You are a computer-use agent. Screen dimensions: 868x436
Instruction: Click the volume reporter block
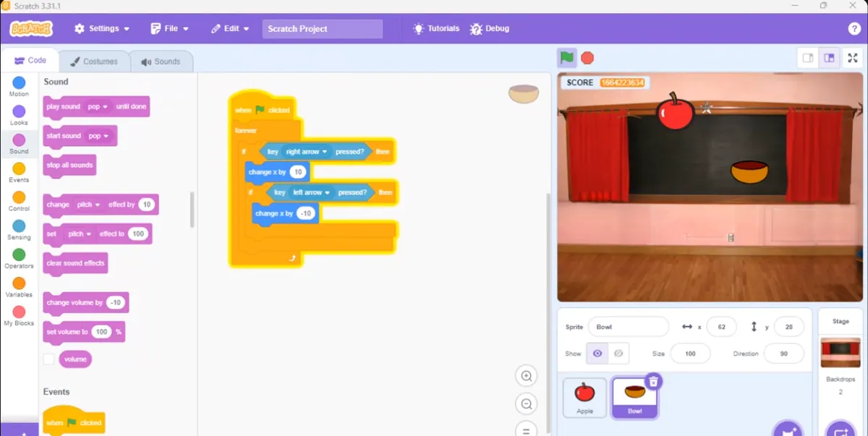75,359
